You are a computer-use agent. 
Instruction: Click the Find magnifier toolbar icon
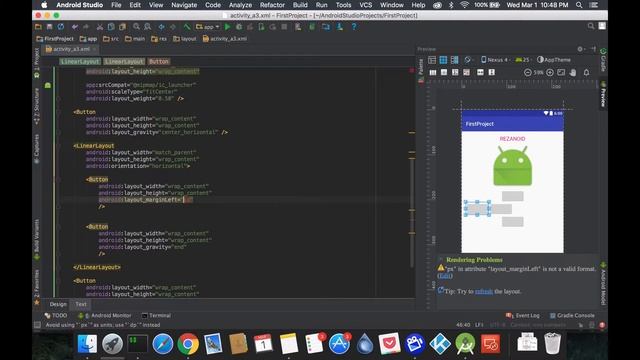[x=136, y=27]
